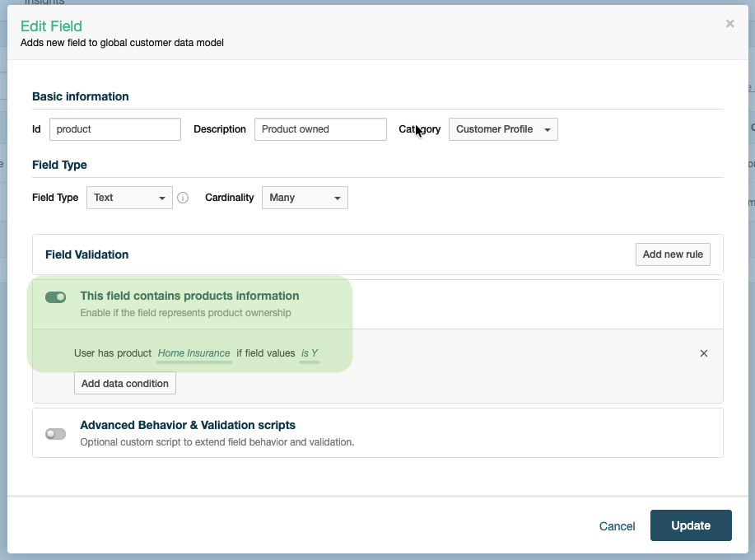755x560 pixels.
Task: Click the Add data condition button
Action: (124, 383)
